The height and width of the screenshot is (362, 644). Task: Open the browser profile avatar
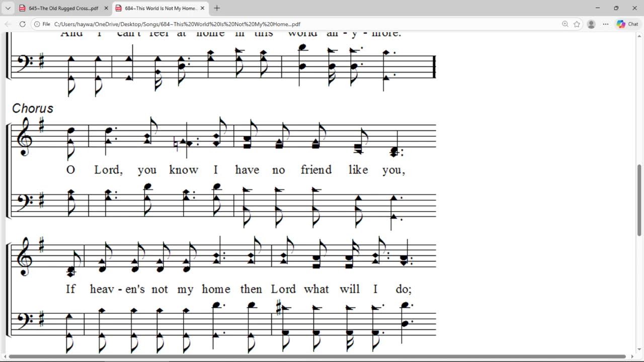coord(591,24)
